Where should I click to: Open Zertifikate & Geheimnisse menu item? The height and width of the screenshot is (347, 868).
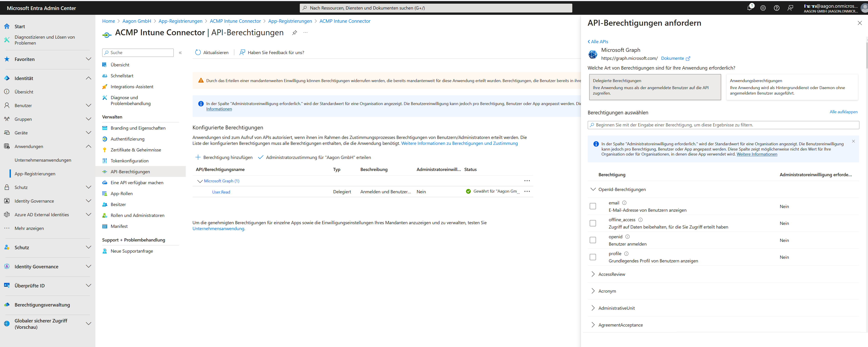tap(136, 150)
